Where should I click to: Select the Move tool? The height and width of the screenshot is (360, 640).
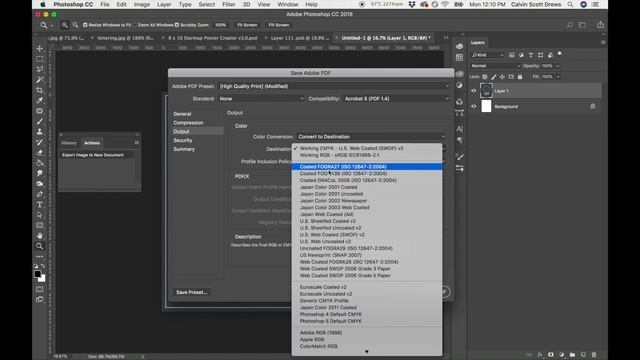(40, 48)
